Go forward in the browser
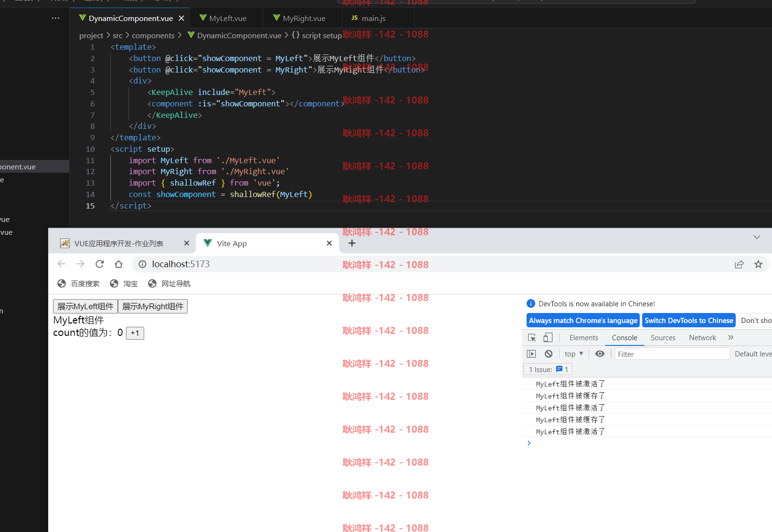This screenshot has height=532, width=772. 80,264
